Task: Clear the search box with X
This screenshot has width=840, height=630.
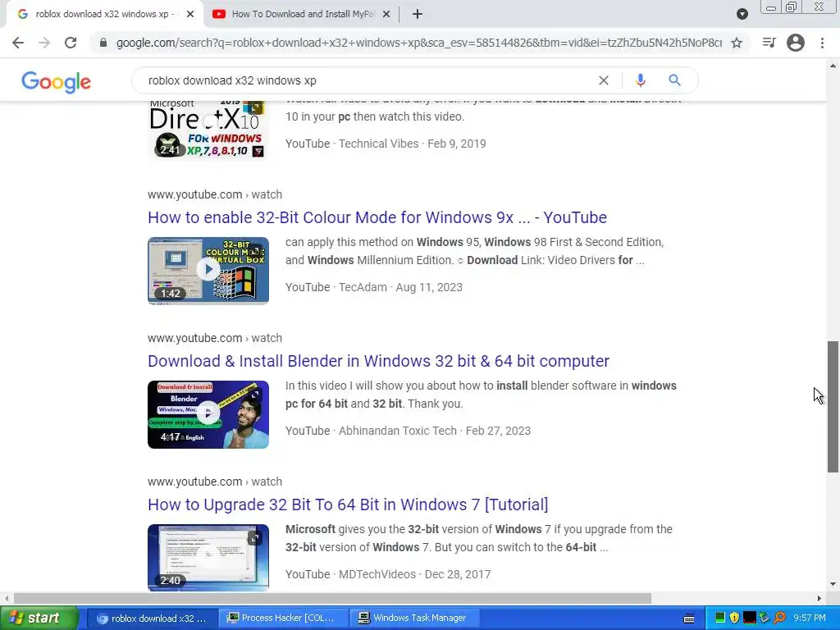Action: (x=603, y=80)
